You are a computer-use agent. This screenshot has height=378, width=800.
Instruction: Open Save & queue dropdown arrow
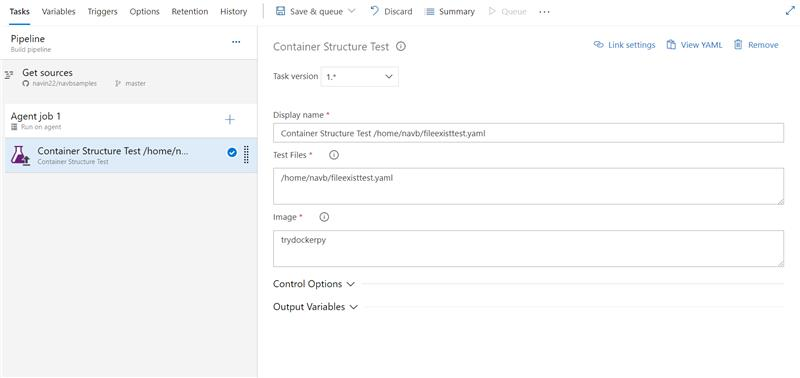tap(352, 11)
